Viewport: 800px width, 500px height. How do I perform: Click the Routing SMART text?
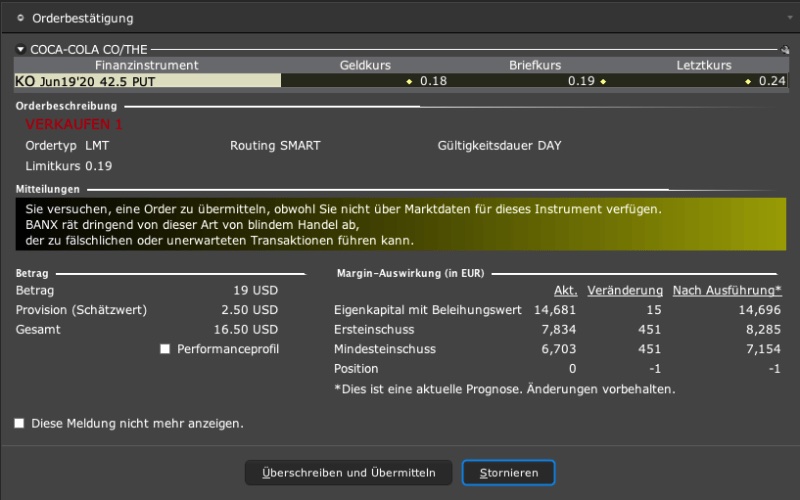(275, 145)
